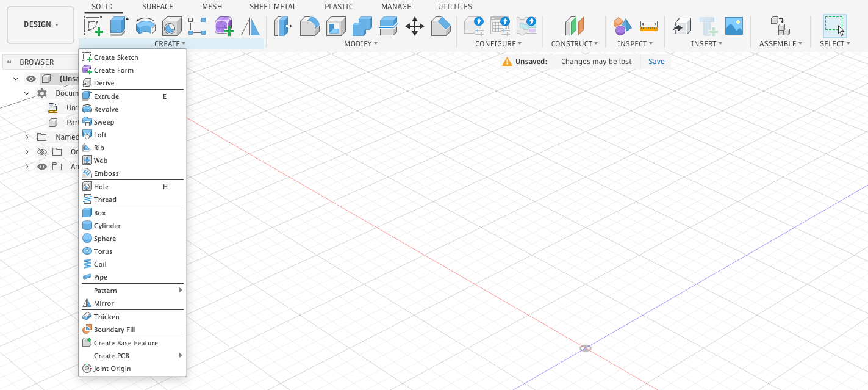Select the Extrude tool in the toolbar
The image size is (868, 390).
coord(119,26)
